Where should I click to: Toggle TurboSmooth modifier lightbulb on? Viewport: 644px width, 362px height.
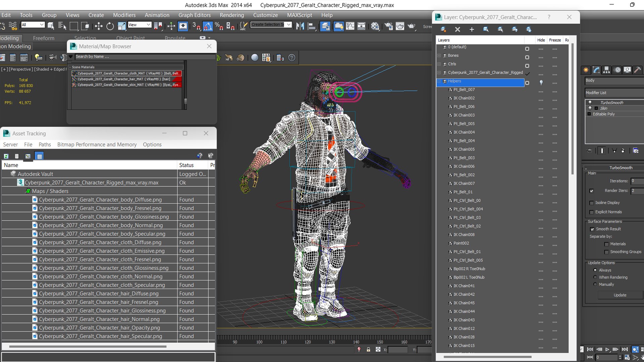coord(590,103)
